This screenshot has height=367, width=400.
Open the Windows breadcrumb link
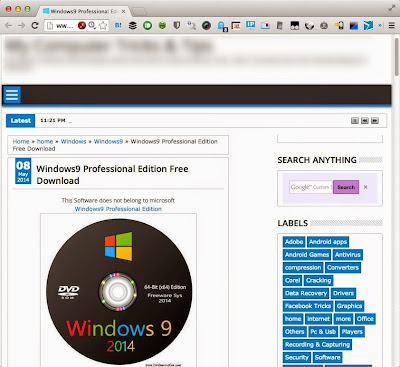point(73,141)
